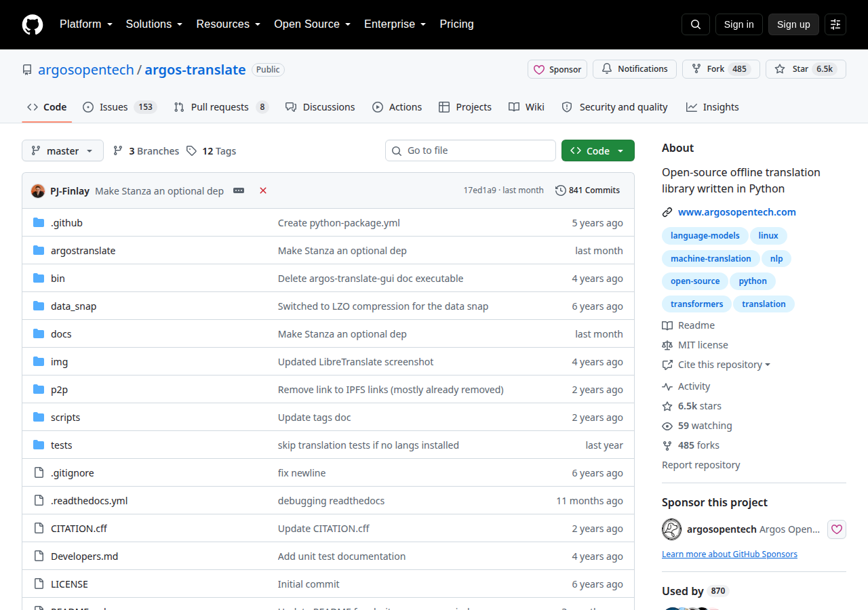Image resolution: width=868 pixels, height=610 pixels.
Task: Click Report repository
Action: [x=701, y=465]
